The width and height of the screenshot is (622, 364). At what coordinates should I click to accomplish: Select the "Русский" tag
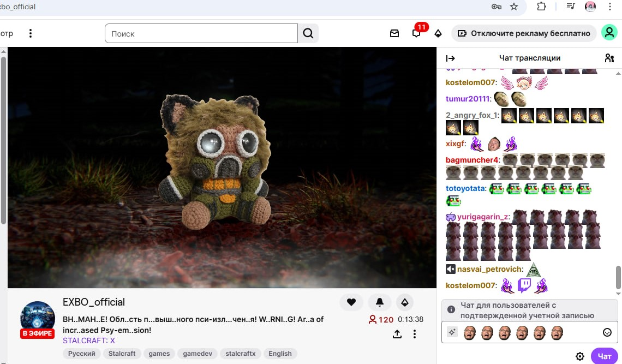pyautogui.click(x=82, y=354)
